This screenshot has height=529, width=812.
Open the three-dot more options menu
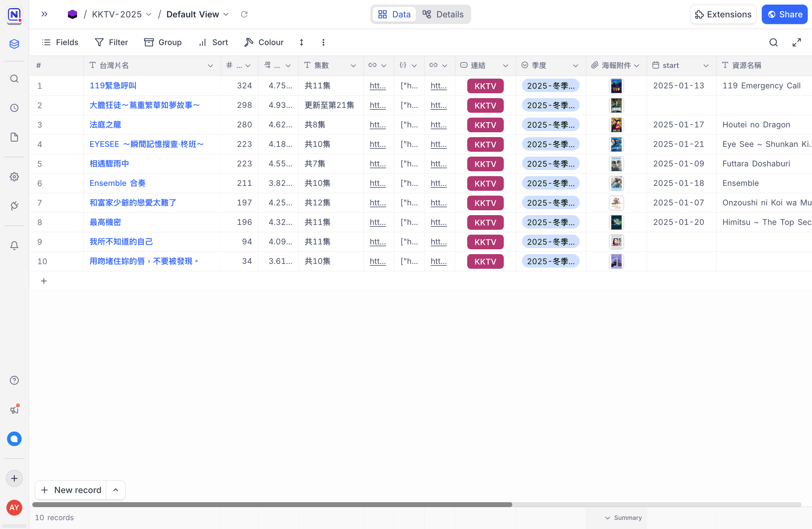(x=323, y=42)
